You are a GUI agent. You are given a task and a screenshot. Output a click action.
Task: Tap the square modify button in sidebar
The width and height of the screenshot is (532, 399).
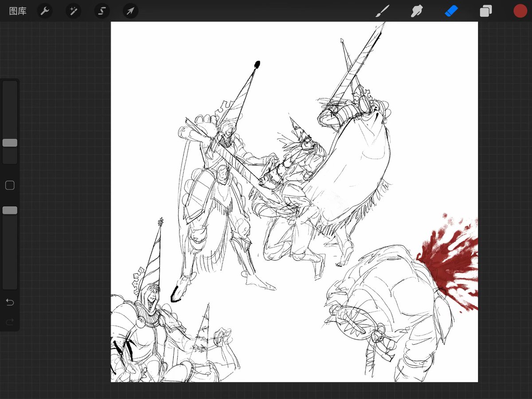(x=10, y=185)
